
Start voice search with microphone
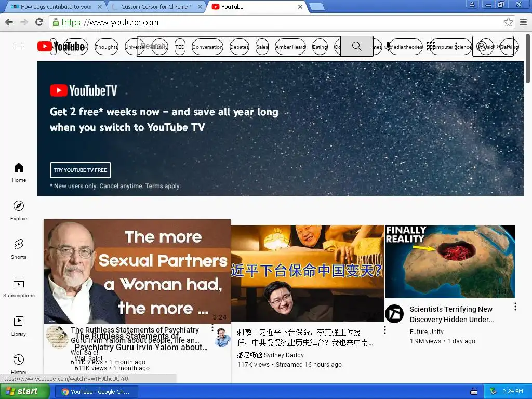[x=388, y=46]
